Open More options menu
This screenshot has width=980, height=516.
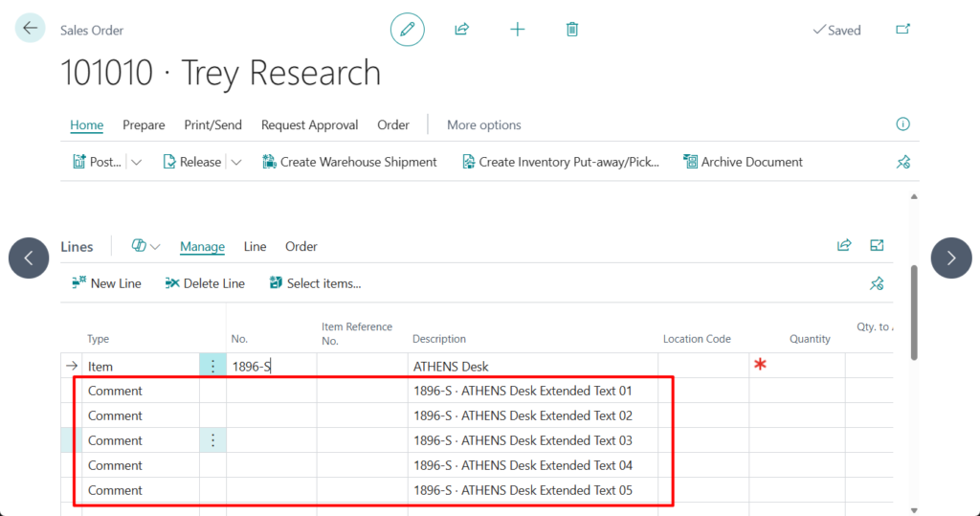(x=483, y=125)
